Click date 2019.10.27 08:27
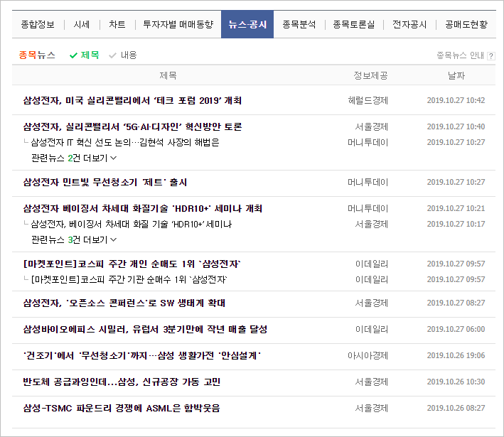This screenshot has width=504, height=437. pyautogui.click(x=456, y=303)
